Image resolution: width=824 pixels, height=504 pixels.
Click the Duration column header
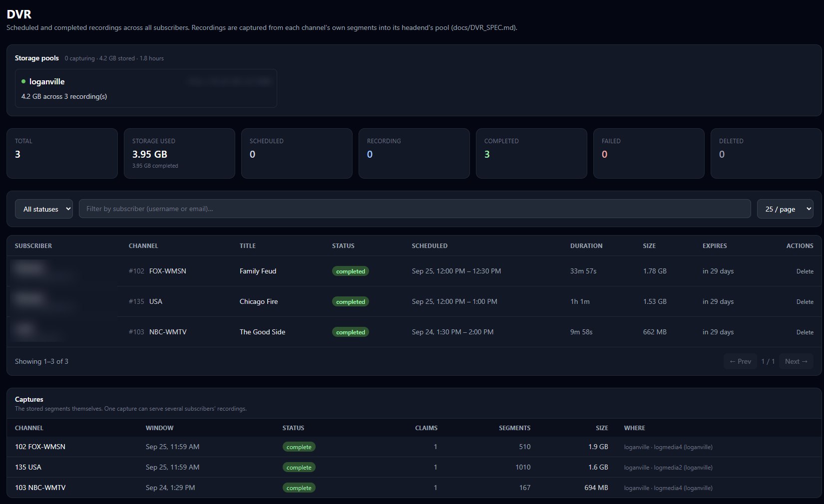(x=586, y=246)
